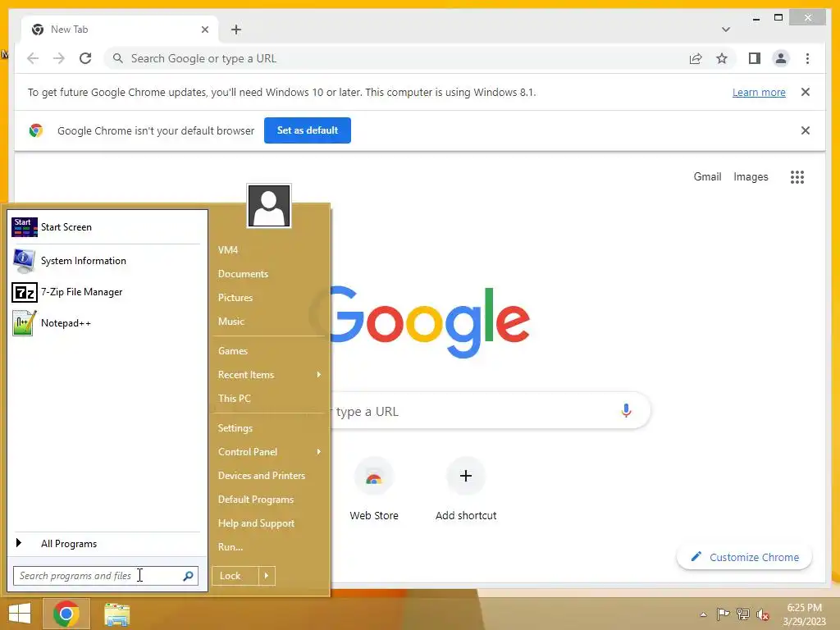
Task: Click Set as default button
Action: pos(308,130)
